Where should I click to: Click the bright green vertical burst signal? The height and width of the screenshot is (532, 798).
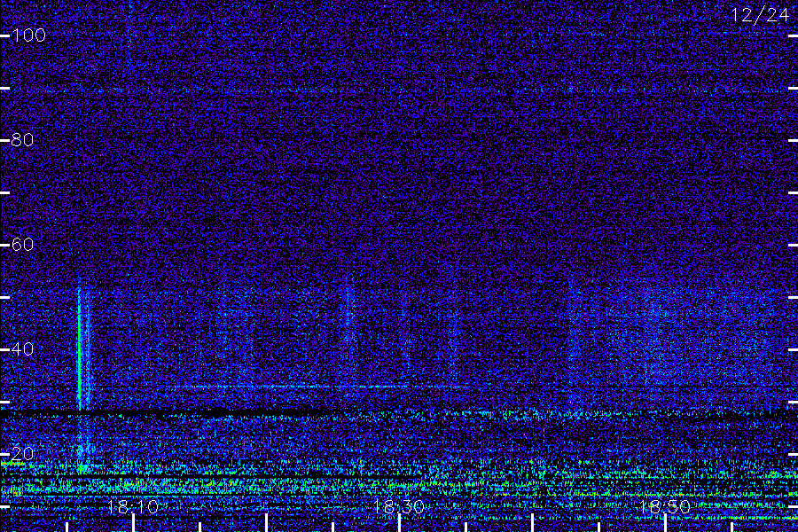[79, 348]
